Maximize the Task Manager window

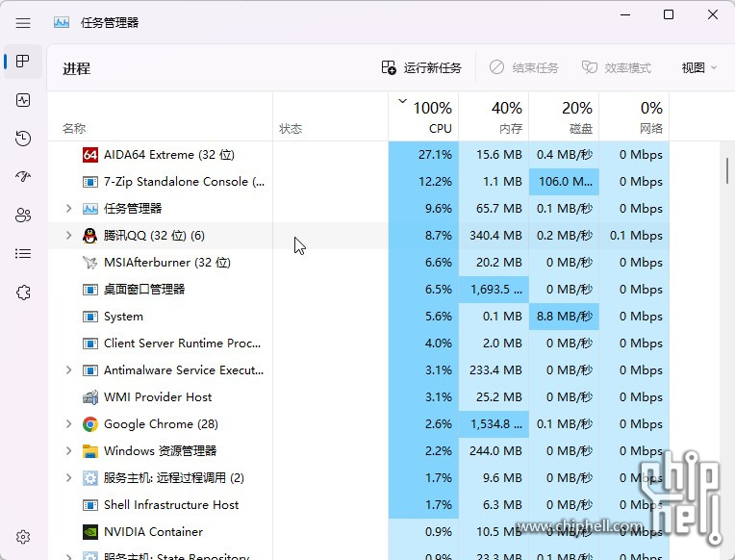point(669,14)
